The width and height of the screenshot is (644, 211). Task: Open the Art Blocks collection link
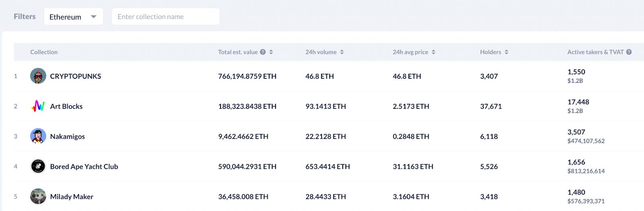tap(66, 106)
